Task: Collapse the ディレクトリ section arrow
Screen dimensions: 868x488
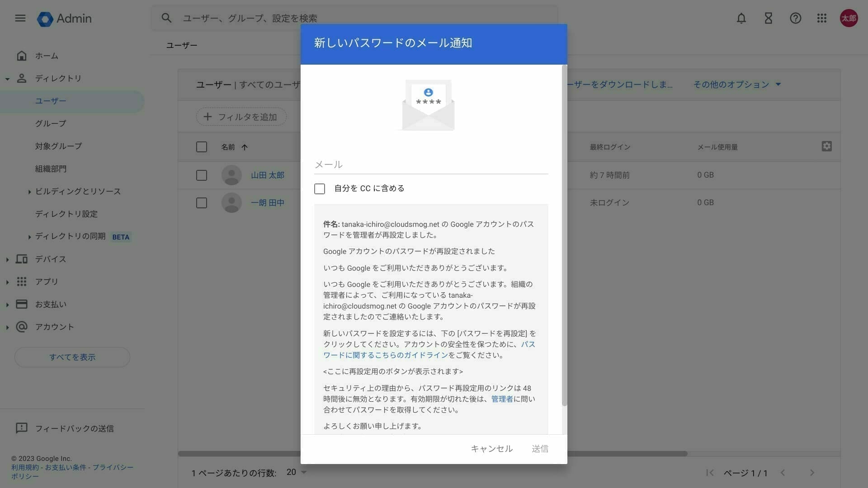Action: (x=7, y=79)
